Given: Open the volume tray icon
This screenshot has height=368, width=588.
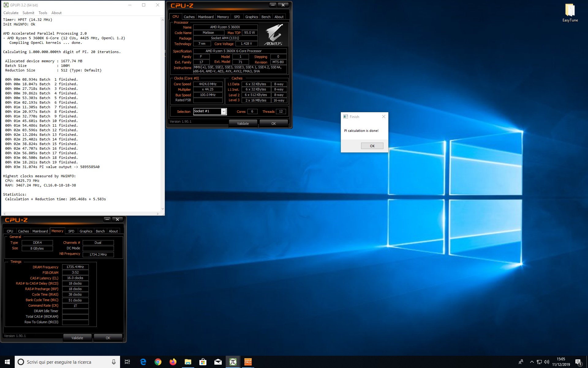Looking at the screenshot, I should click(x=547, y=362).
